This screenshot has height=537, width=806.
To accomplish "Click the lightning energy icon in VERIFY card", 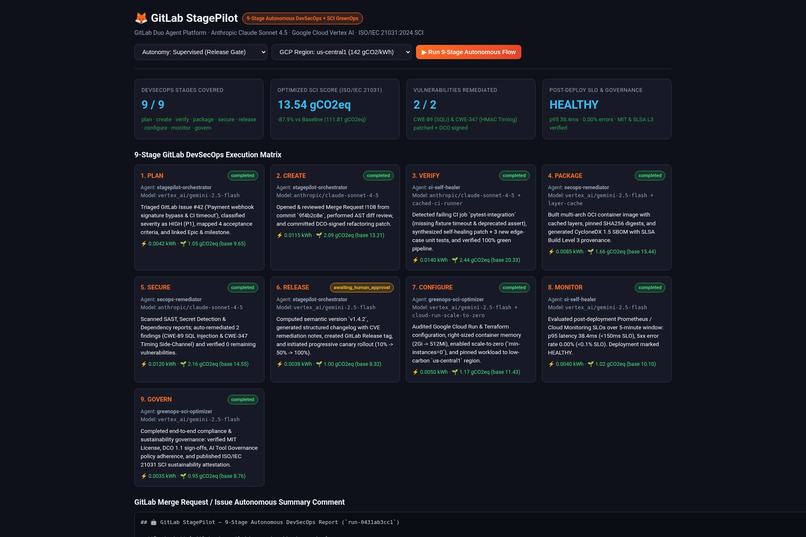I will click(415, 260).
